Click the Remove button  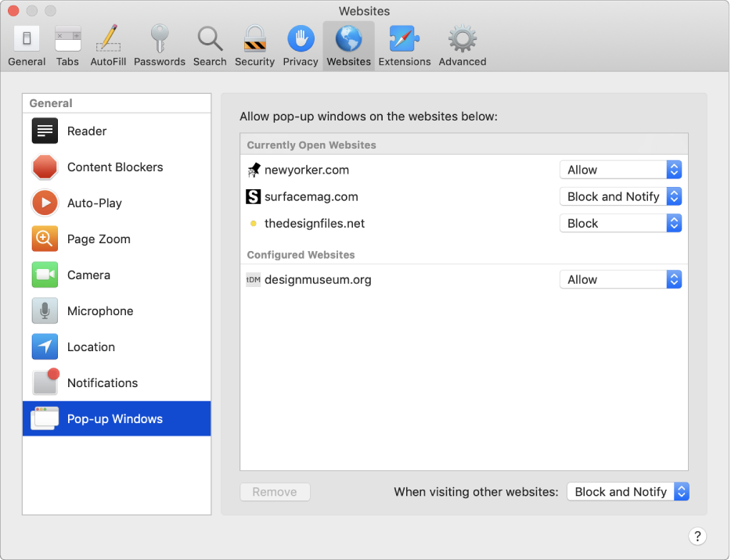[x=275, y=492]
